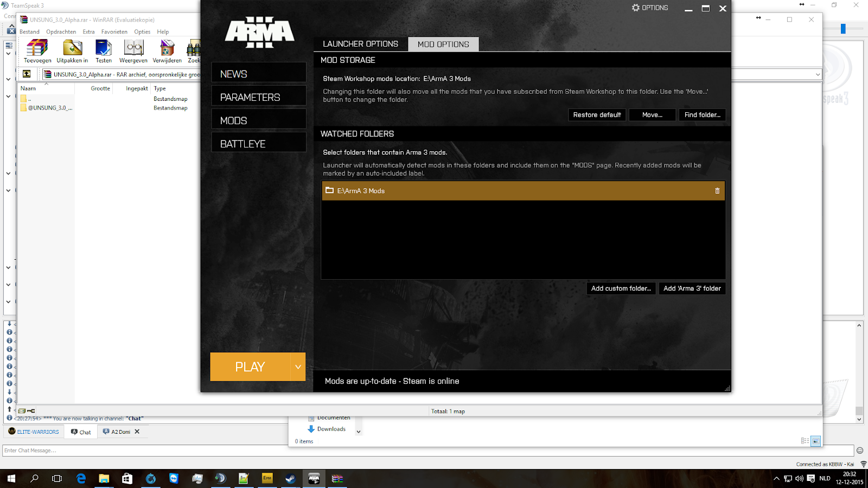Viewport: 868px width, 488px height.
Task: Click the orange PLAY button
Action: click(x=250, y=367)
